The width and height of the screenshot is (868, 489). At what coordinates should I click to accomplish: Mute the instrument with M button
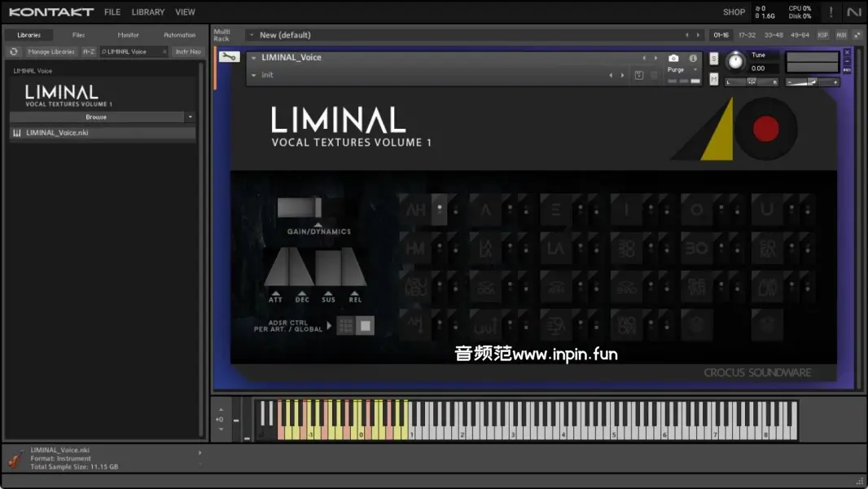pos(713,79)
